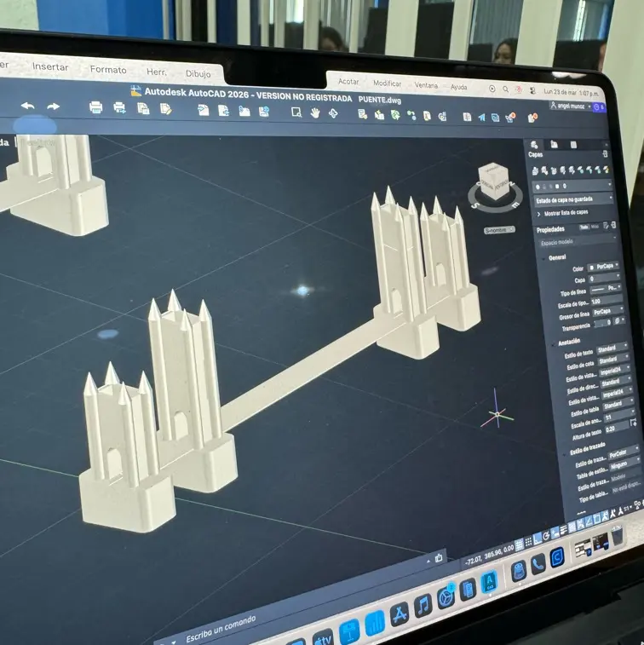Viewport: 644px width, 645px height.
Task: Open Control Center in the menu bar
Action: (532, 90)
